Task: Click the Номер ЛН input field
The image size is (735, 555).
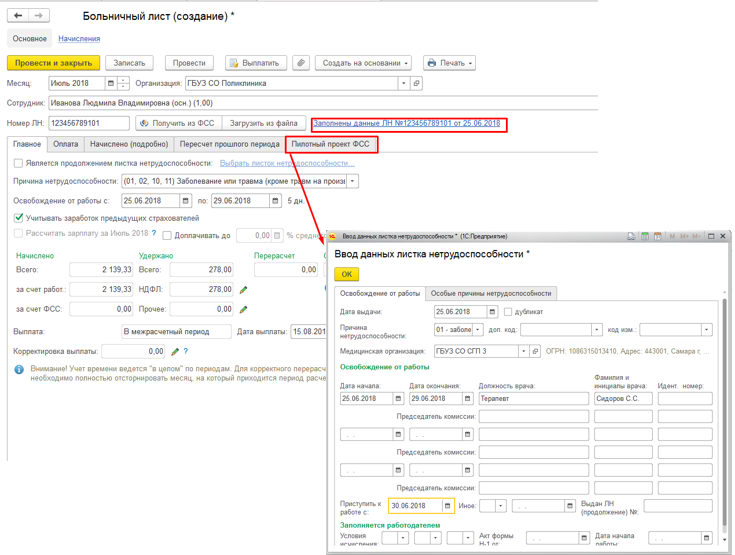Action: coord(89,123)
